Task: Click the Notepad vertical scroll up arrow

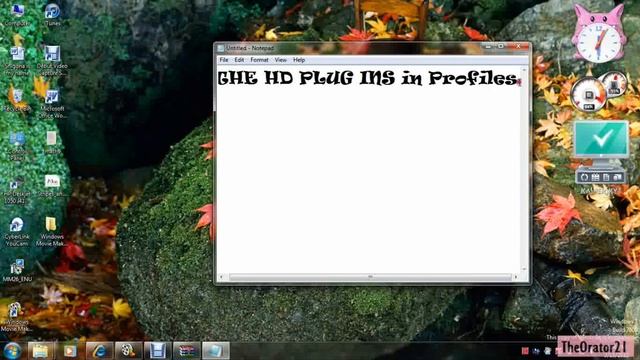Action: [x=524, y=70]
